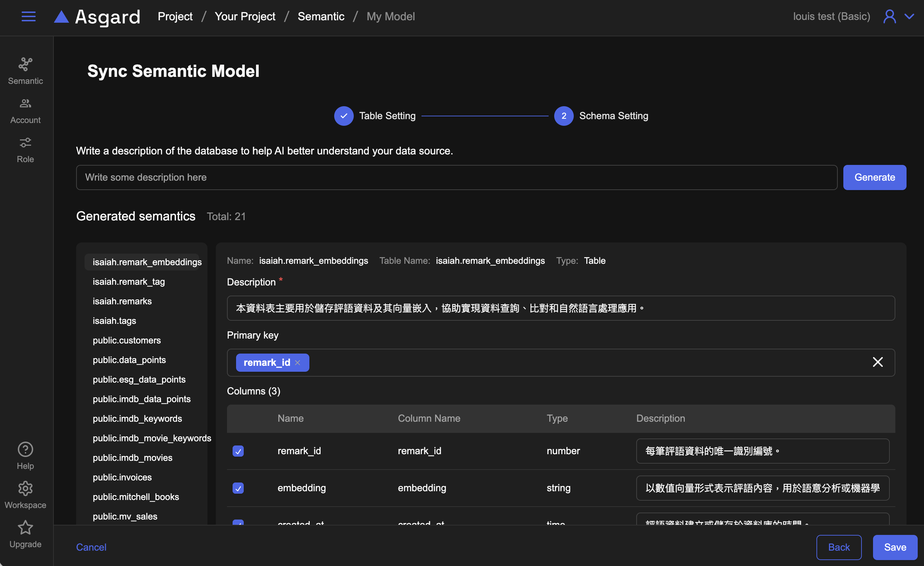
Task: Remove the remark_id primary key tag
Action: coord(298,362)
